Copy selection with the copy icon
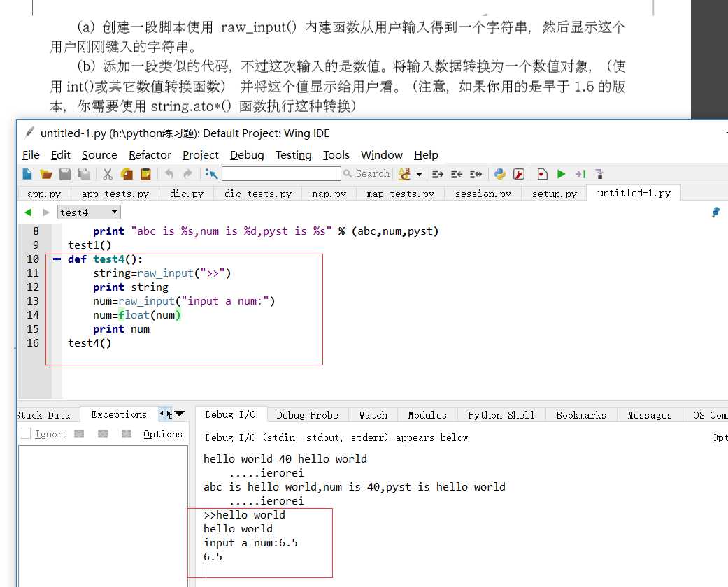 tap(127, 174)
